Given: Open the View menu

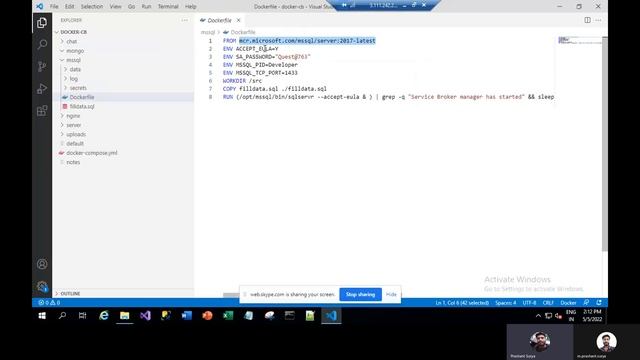Looking at the screenshot, I should (116, 7).
